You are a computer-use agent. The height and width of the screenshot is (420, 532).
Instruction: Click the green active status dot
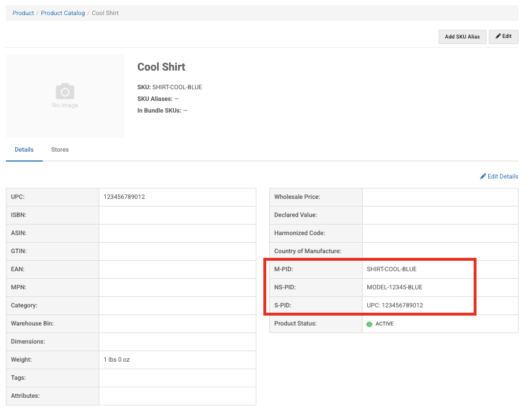370,324
